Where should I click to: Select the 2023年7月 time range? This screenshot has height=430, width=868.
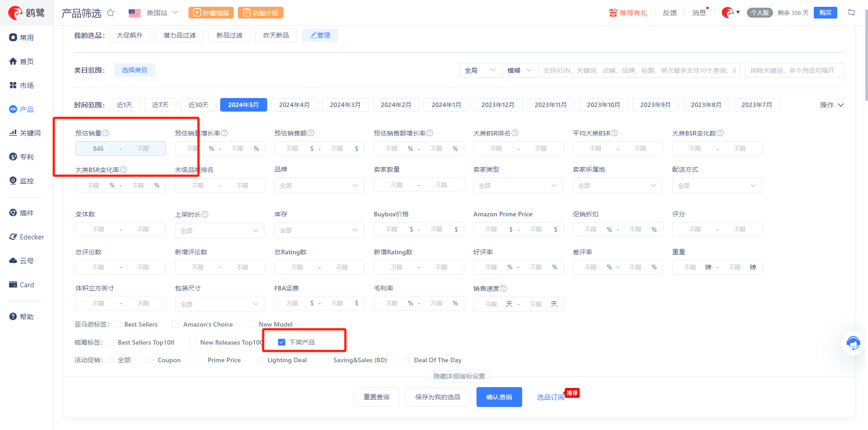pos(757,105)
